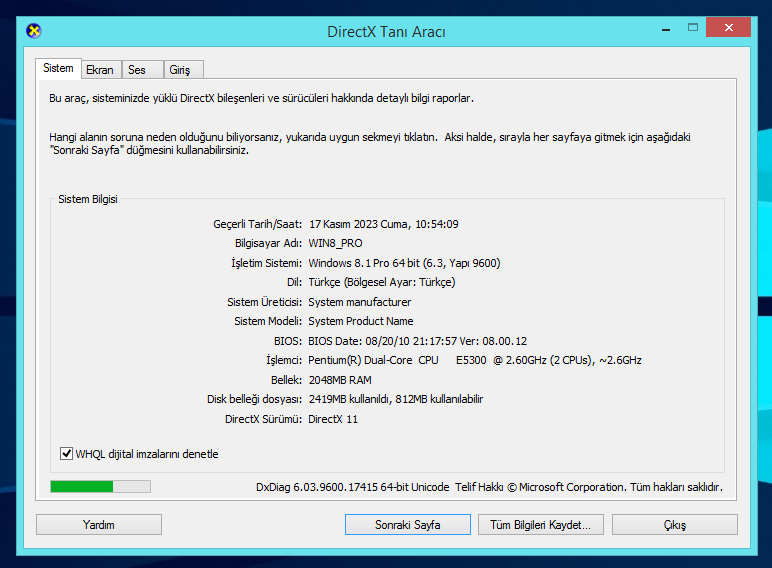Image resolution: width=772 pixels, height=568 pixels.
Task: Click System manufacturer text
Action: click(x=359, y=302)
